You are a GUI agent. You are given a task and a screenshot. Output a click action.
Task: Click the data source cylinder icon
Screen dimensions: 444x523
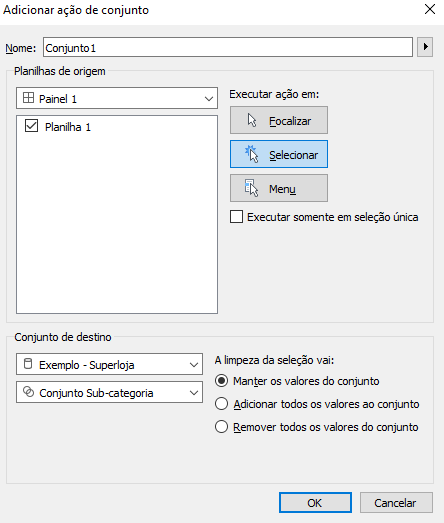click(28, 364)
